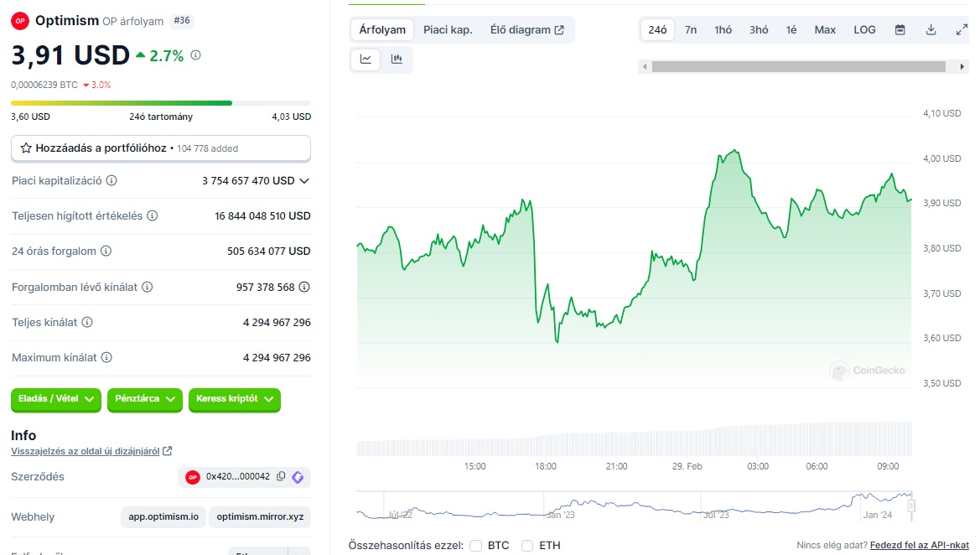This screenshot has width=980, height=555.
Task: Click the download chart data icon
Action: [931, 30]
